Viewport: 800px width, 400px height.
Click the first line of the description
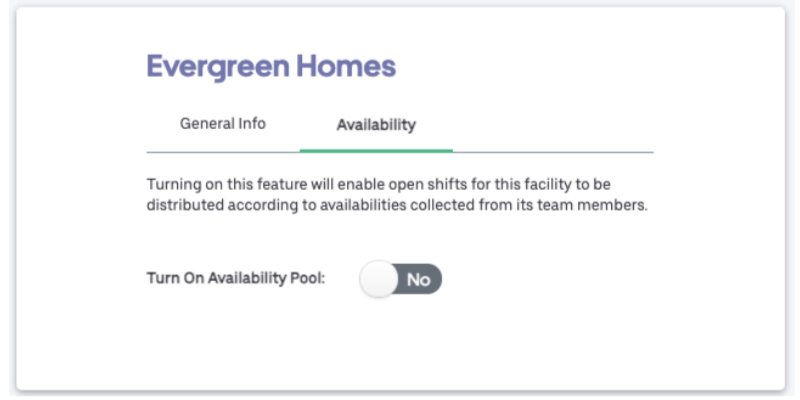tap(390, 186)
